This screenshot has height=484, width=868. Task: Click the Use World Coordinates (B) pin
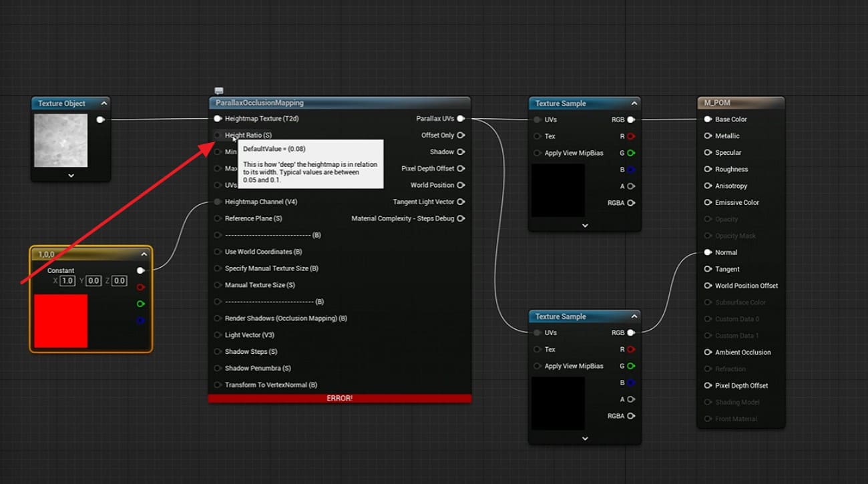coord(218,252)
